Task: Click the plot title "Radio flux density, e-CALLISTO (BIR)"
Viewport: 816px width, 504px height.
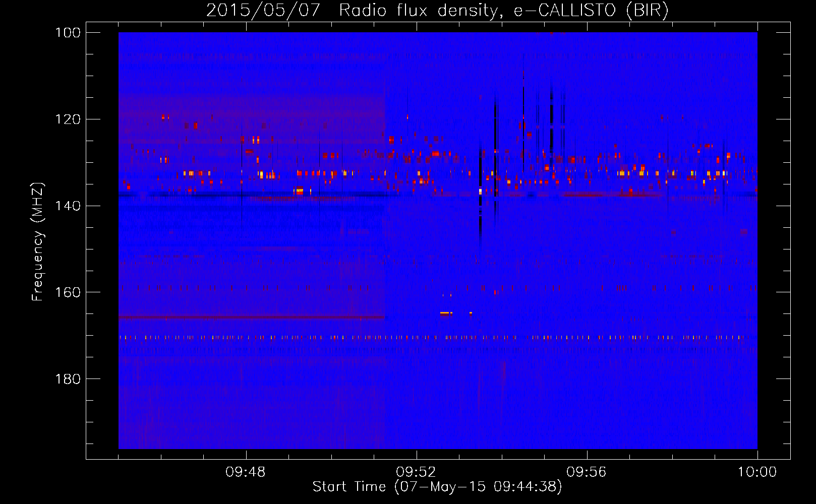Action: [503, 11]
